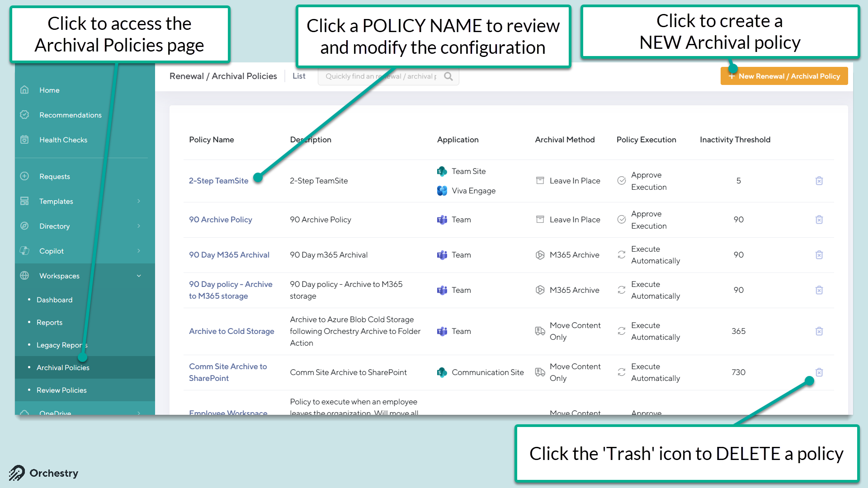Click trash icon for 90 Archive Policy

tap(819, 220)
